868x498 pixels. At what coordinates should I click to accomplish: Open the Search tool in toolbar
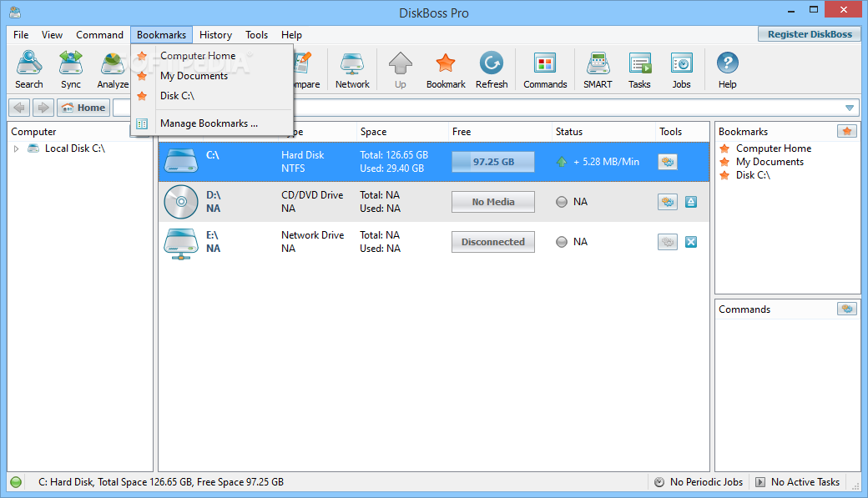(x=28, y=70)
